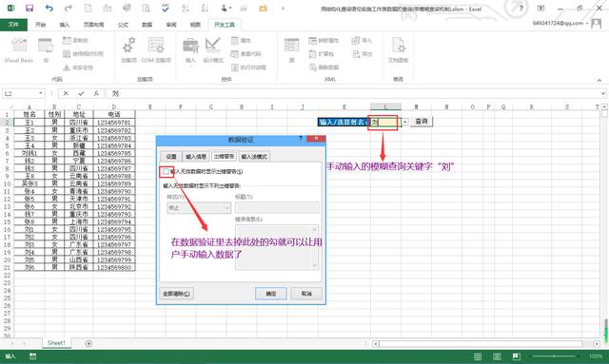Collapse the ribbon with the chevron

pos(599,80)
